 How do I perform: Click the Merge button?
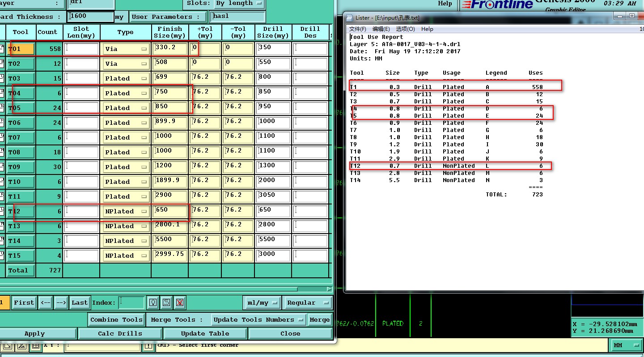click(x=320, y=319)
